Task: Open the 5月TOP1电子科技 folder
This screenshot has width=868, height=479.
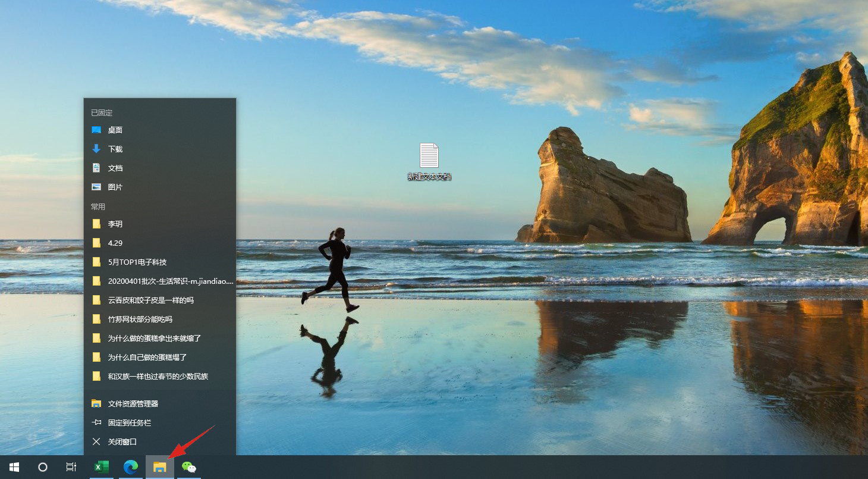Action: 160,262
